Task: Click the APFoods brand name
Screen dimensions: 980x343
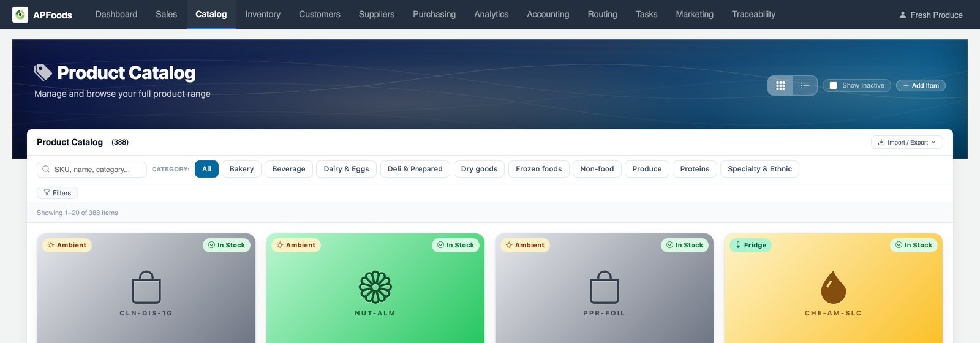Action: pos(53,15)
